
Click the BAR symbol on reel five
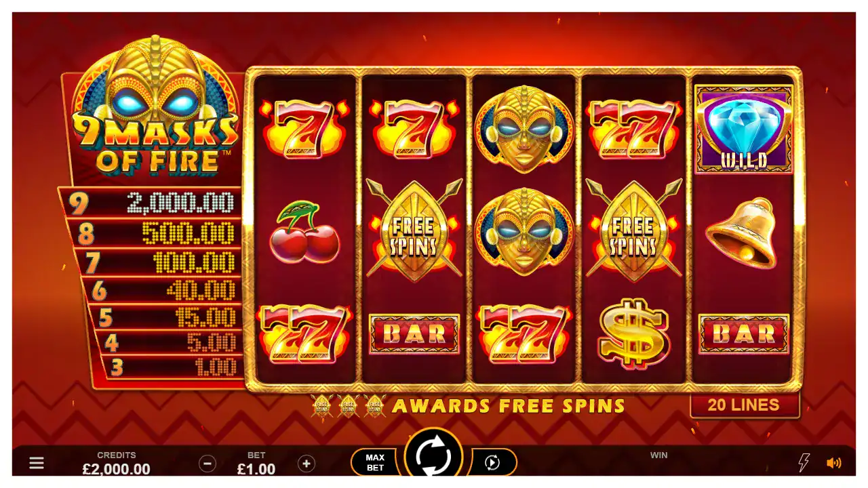tap(744, 333)
